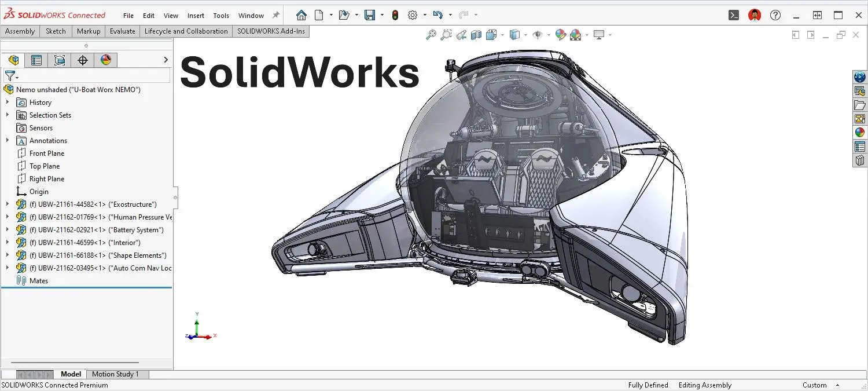Click Apply Scene icon

point(575,35)
